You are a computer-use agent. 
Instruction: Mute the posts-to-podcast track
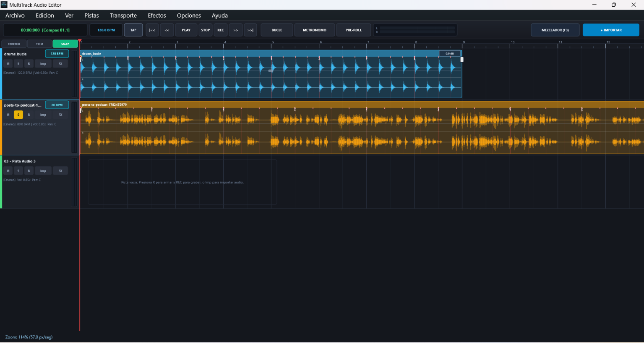click(x=8, y=115)
